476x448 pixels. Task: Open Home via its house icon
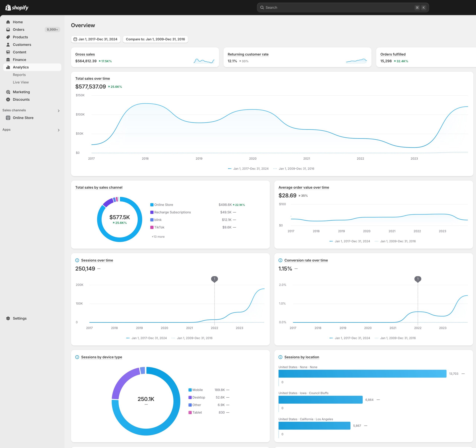click(x=8, y=22)
